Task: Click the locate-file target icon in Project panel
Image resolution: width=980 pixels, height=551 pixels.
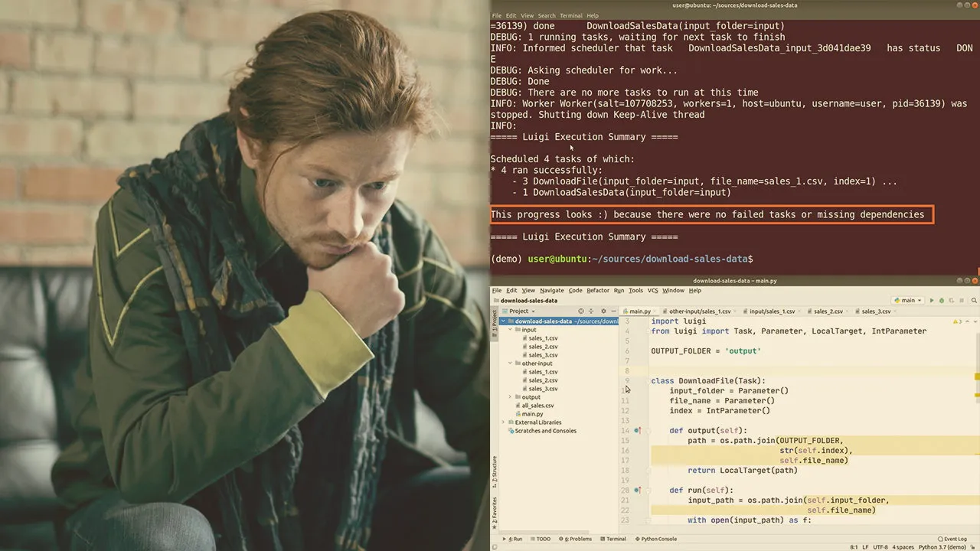Action: pos(581,311)
